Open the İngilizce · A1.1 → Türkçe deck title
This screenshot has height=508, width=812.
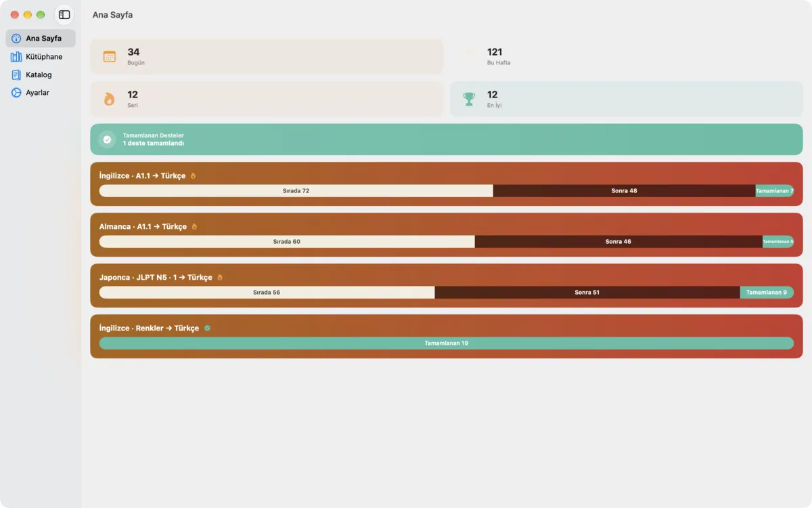142,175
